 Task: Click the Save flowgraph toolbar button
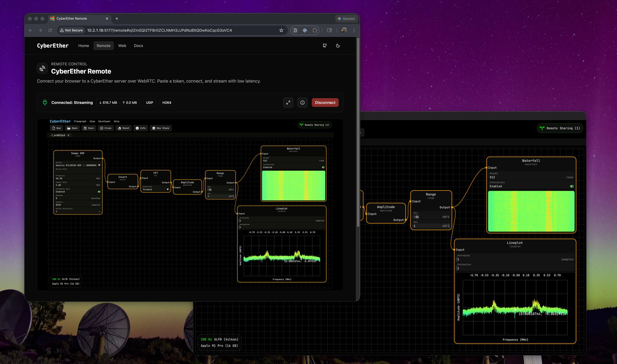pyautogui.click(x=89, y=128)
